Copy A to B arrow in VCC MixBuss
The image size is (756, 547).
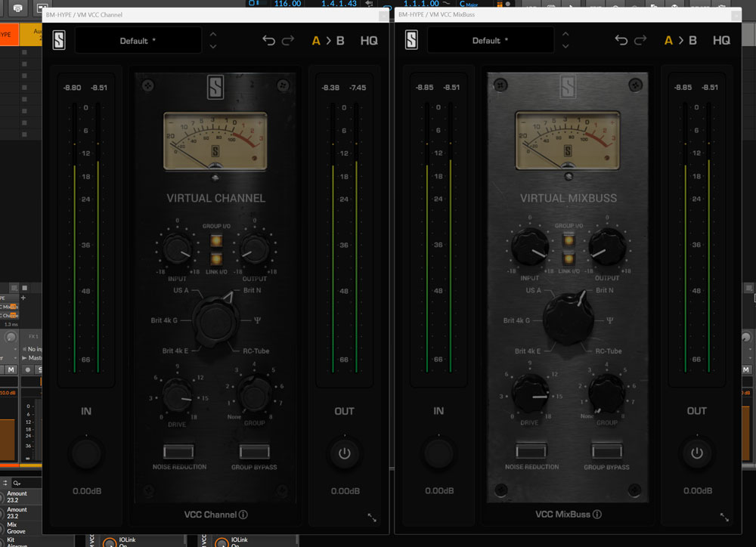(681, 41)
